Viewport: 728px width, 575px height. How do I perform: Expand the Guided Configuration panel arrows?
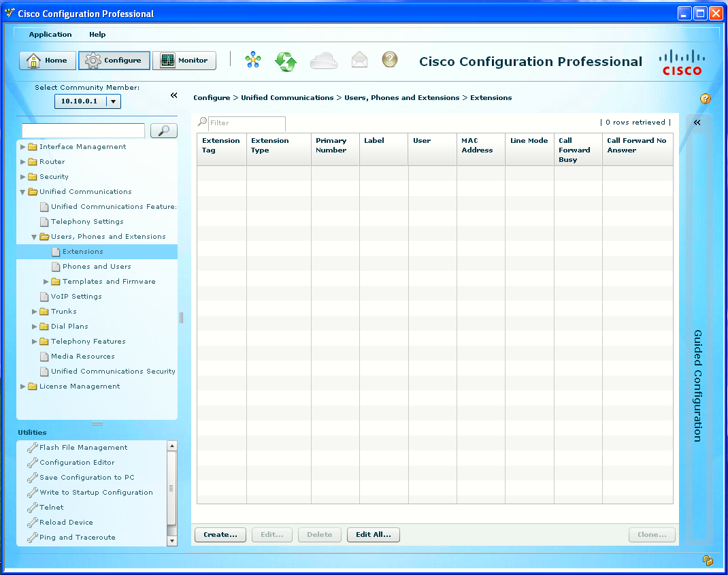click(x=697, y=122)
